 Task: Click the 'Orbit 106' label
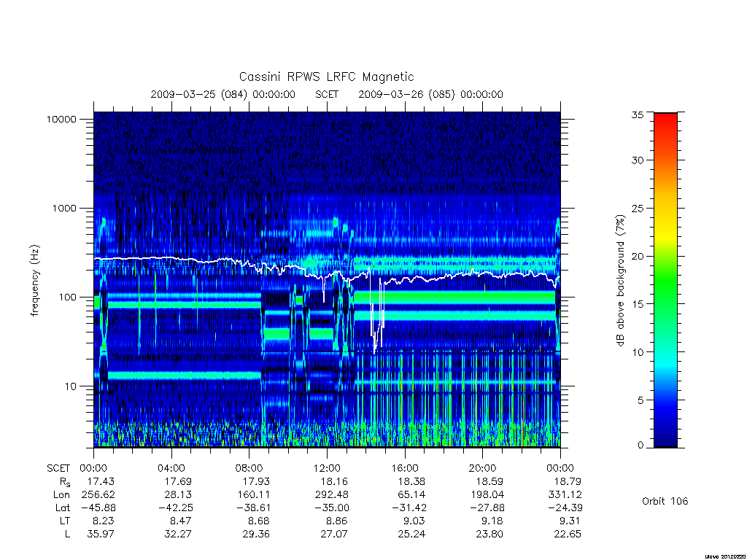click(665, 501)
